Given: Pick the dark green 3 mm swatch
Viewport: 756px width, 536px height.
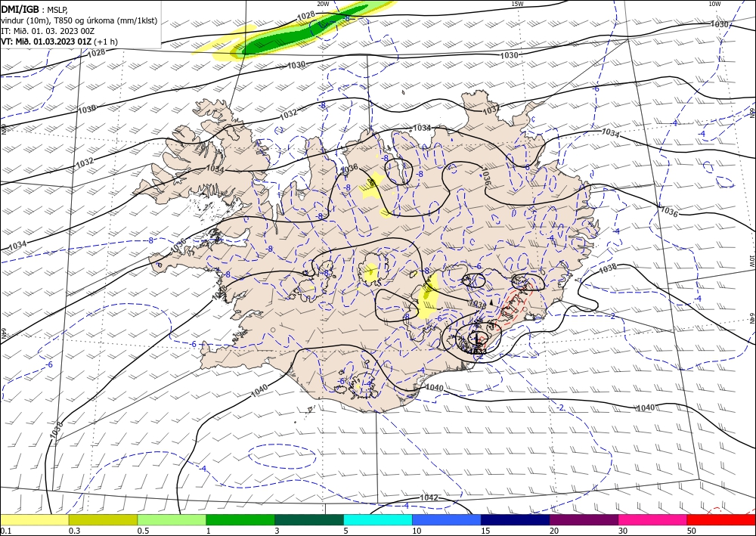Looking at the screenshot, I should pos(309,520).
